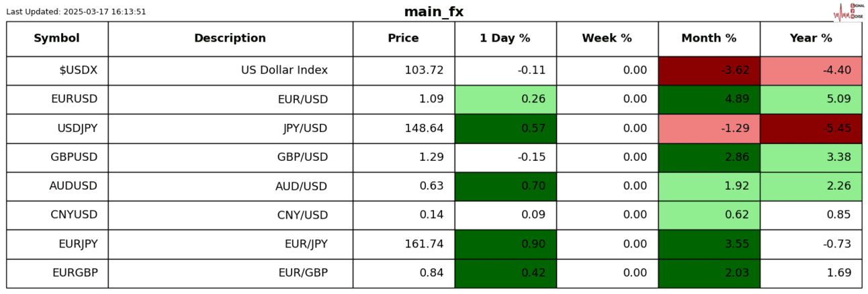Image resolution: width=868 pixels, height=294 pixels.
Task: Click the dark green 4.89 Month cell
Action: pyautogui.click(x=709, y=100)
